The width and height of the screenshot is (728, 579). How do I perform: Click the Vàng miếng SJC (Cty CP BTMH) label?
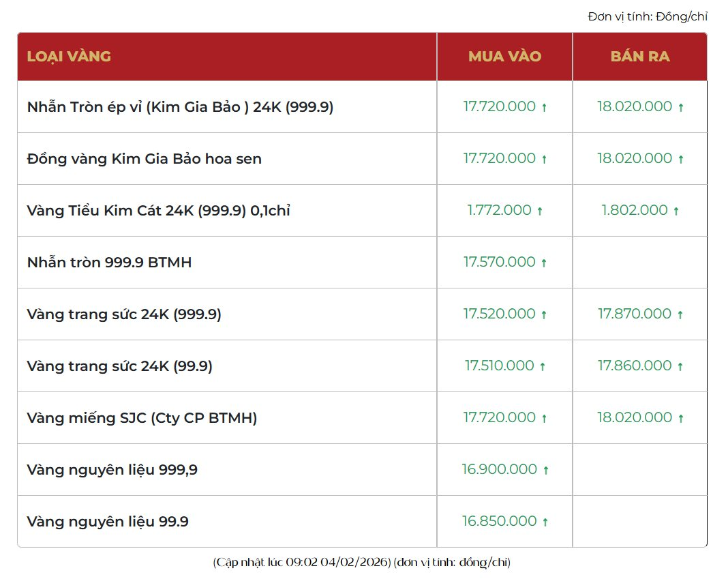tap(142, 418)
